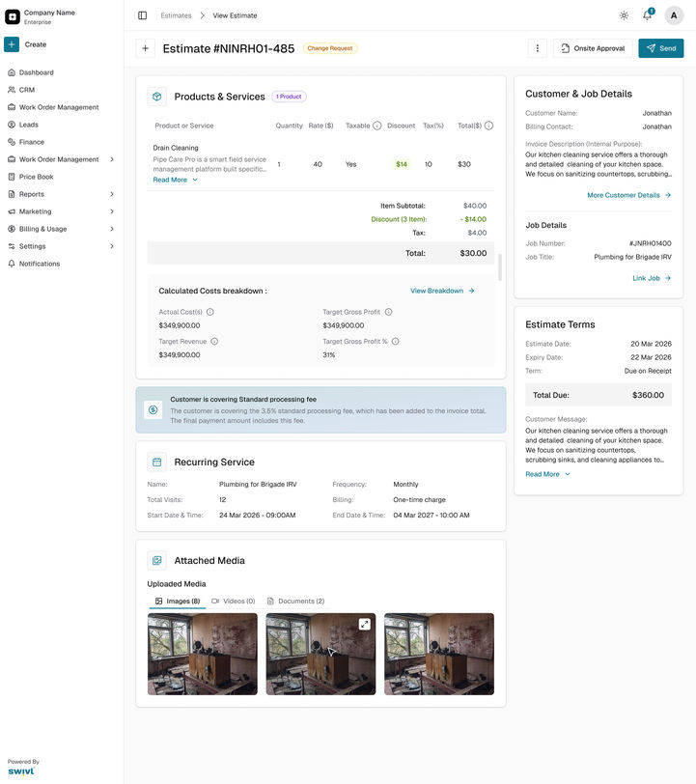Viewport: 696px width, 784px height.
Task: Toggle the light/dark theme sun icon
Action: [624, 15]
